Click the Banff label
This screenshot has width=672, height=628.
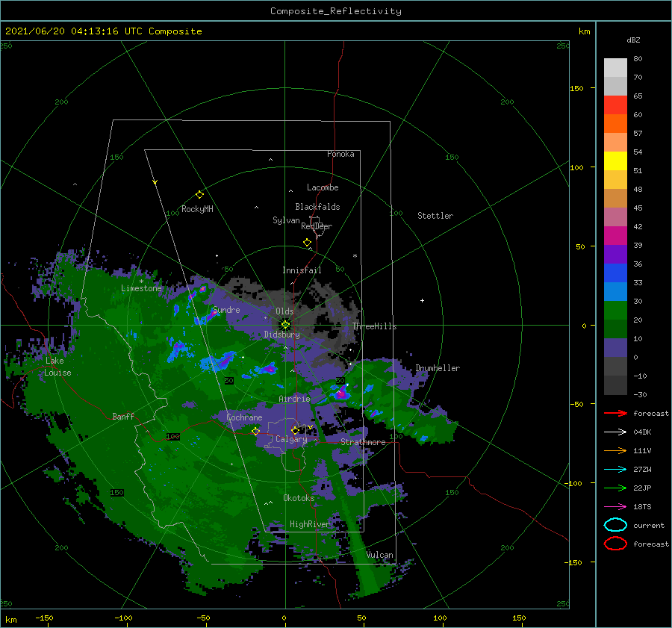[123, 416]
